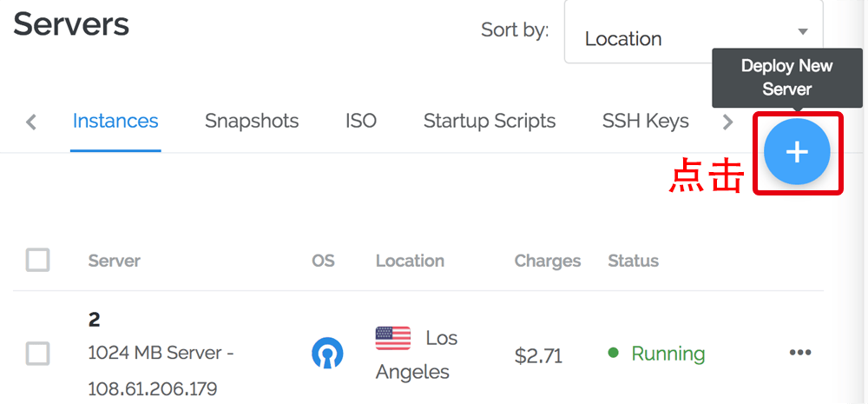This screenshot has width=868, height=404.
Task: Click the Sort by dropdown arrow
Action: coord(802,32)
